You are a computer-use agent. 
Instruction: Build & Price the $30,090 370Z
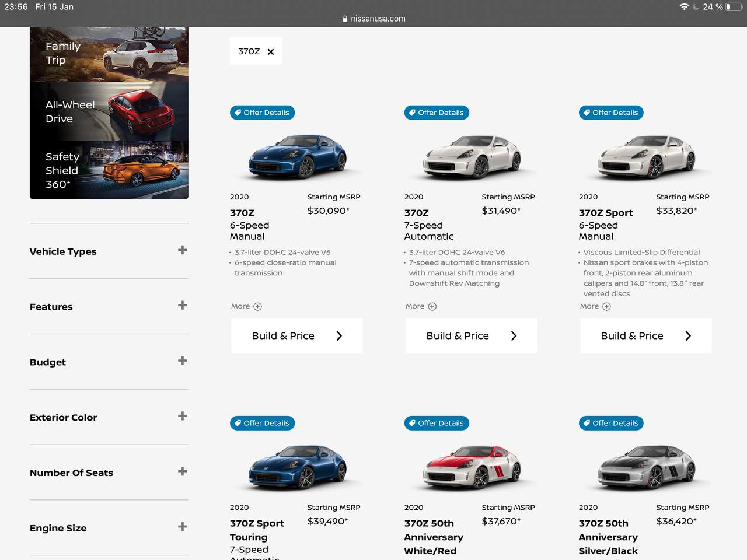(296, 335)
